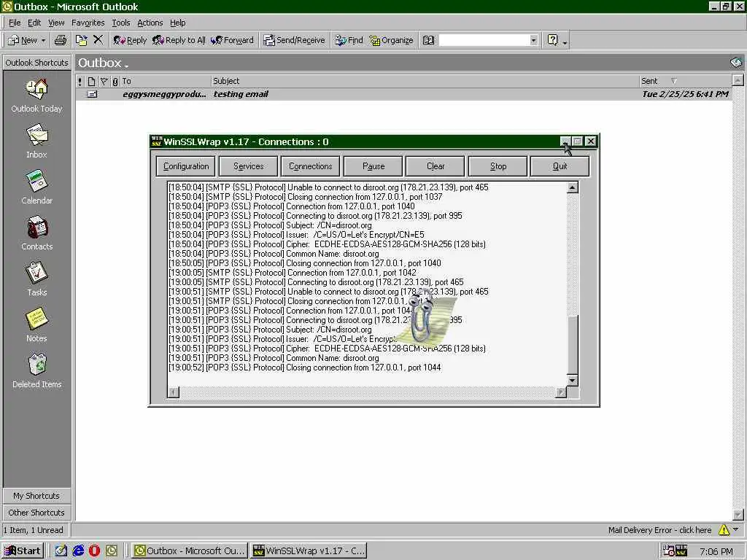Click Organize in the toolbar

point(391,41)
